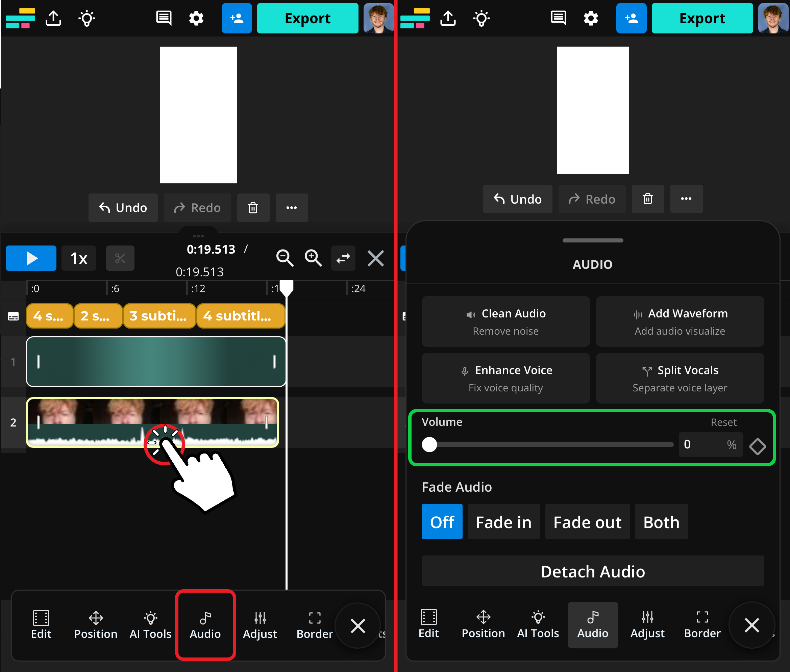790x672 pixels.
Task: Open the Position tab
Action: click(96, 625)
